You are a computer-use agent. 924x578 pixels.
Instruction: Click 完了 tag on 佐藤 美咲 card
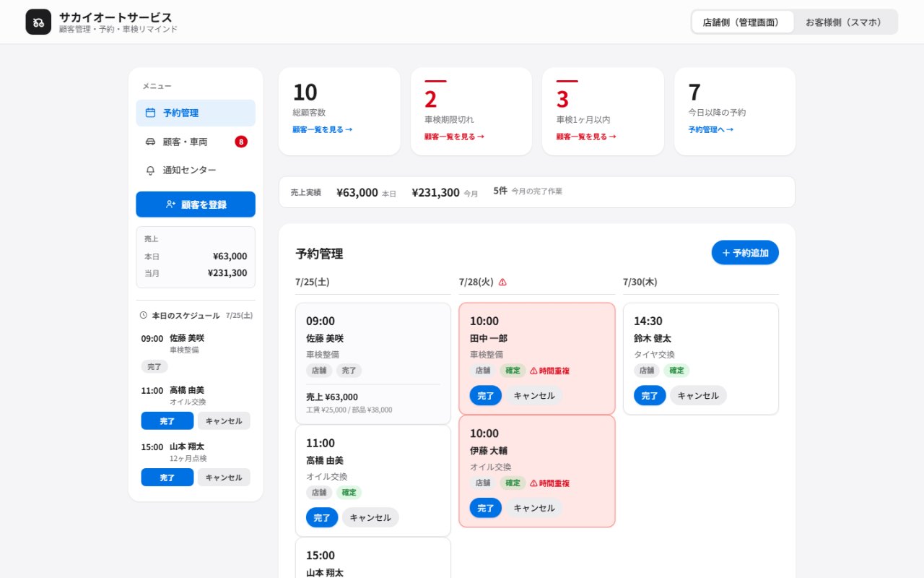(349, 371)
